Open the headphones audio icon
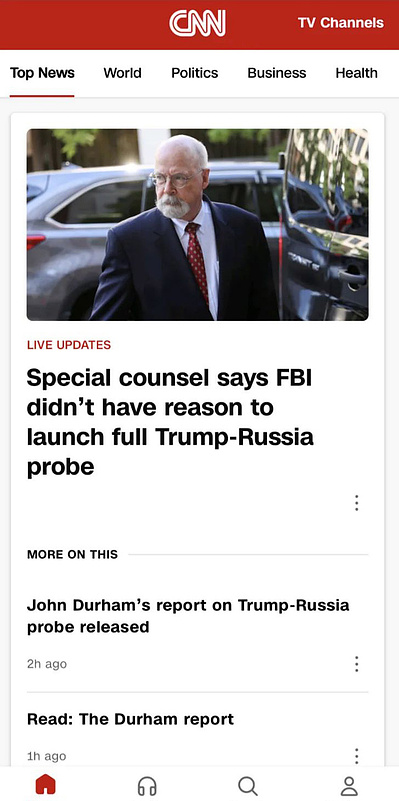Screen dimensions: 399x801 coord(147,786)
